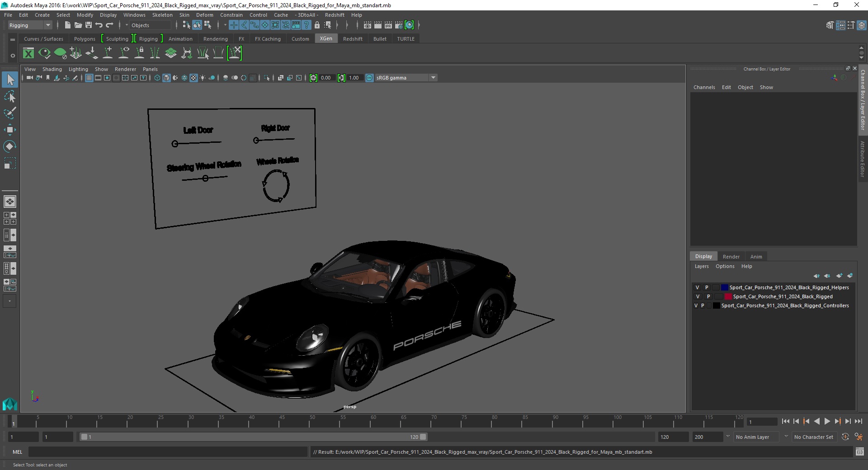Toggle textured display checker icon

point(193,78)
